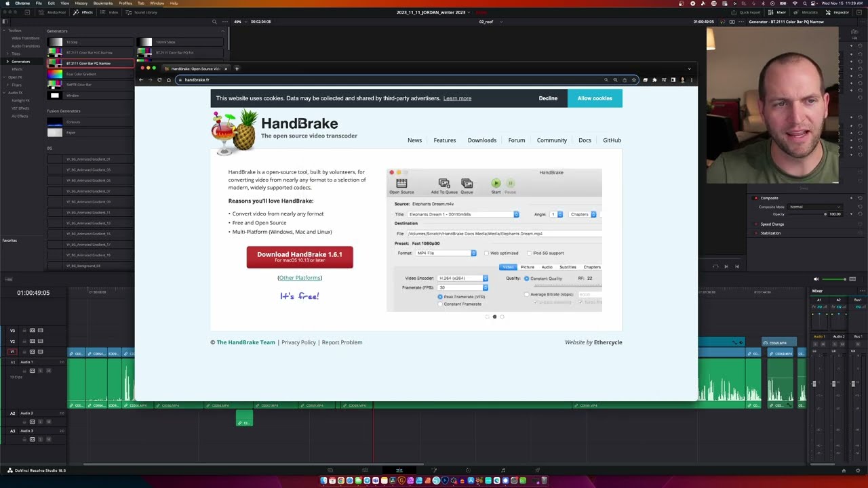Toggle Composite section enable dot

coord(756,198)
